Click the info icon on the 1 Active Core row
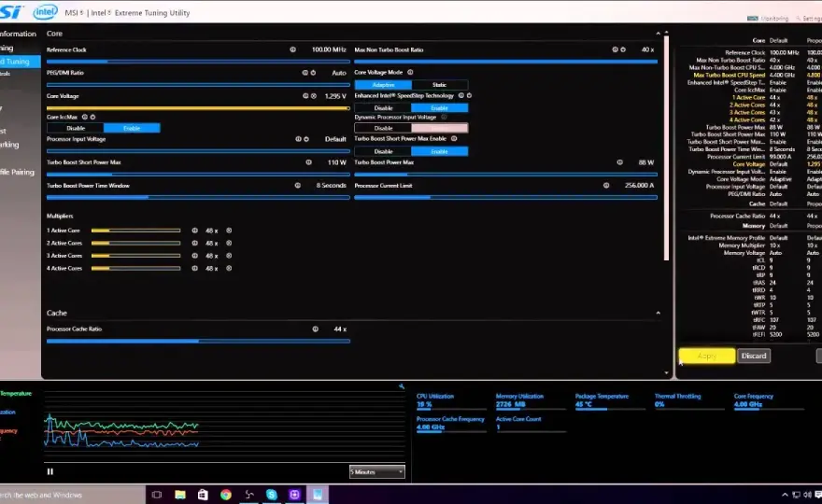Image resolution: width=822 pixels, height=504 pixels. click(195, 231)
